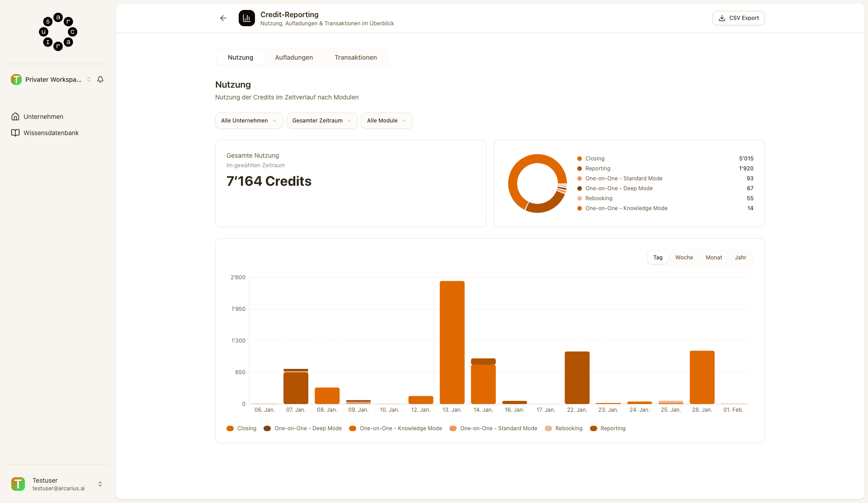Open the Gesamter Zeitraum dropdown
868x503 pixels.
click(x=321, y=121)
